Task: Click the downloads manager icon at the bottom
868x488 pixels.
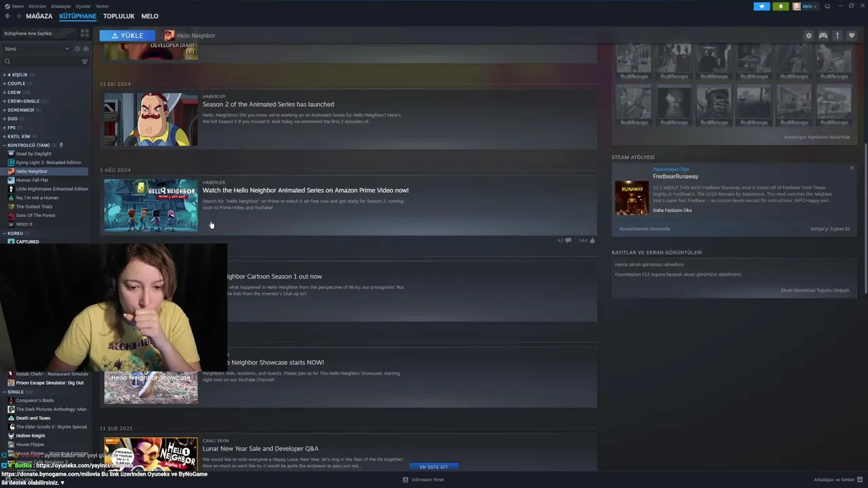Action: 406,480
